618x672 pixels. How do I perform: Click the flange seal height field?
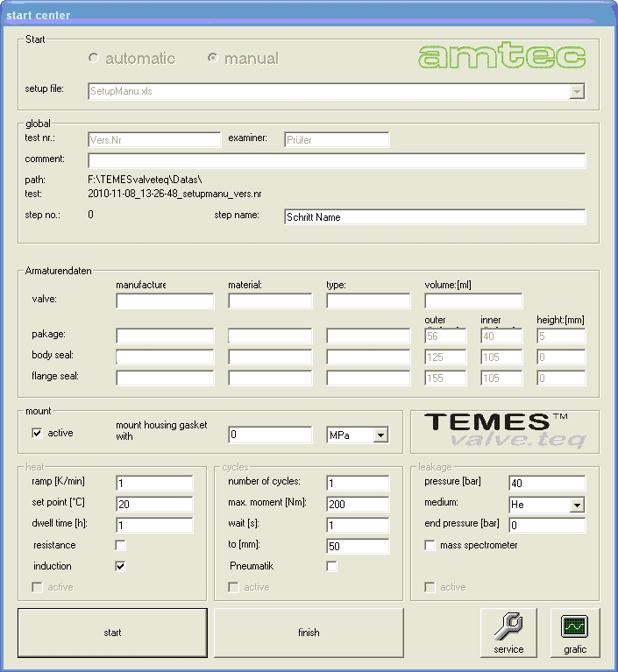(561, 378)
